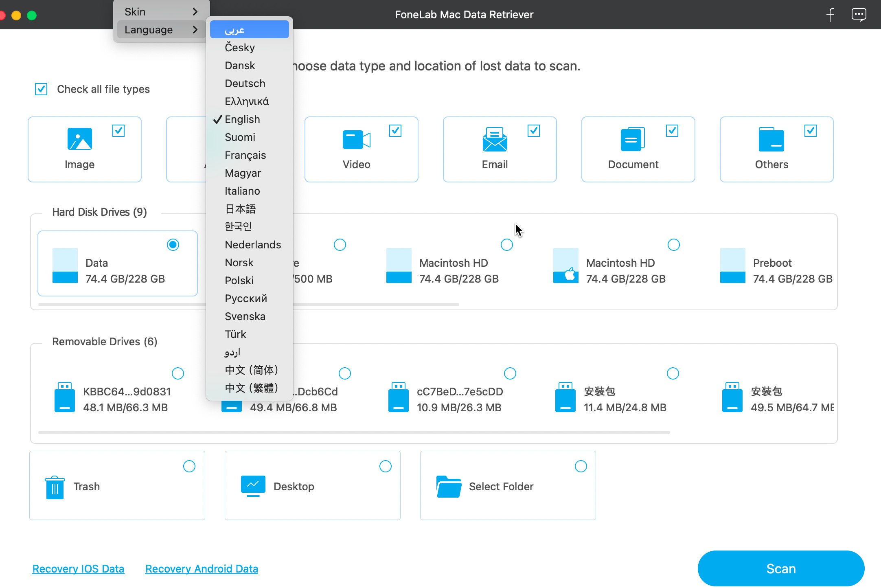Open the feedback chat bubble icon

pos(859,15)
